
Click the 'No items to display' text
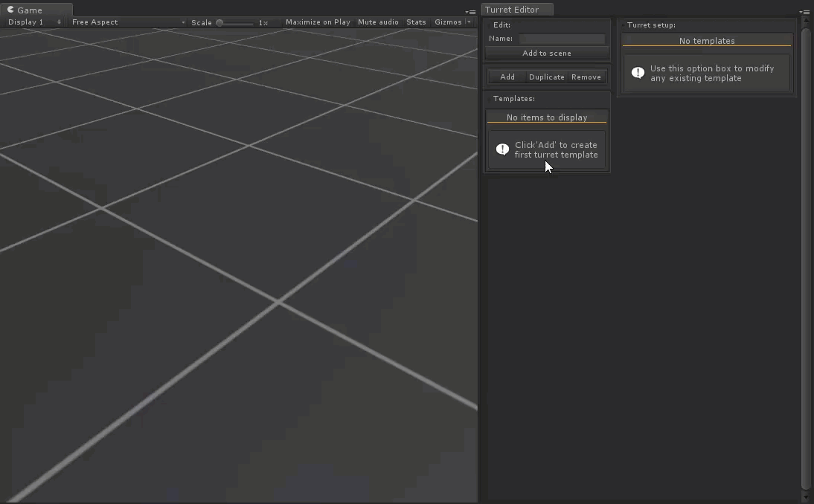547,117
